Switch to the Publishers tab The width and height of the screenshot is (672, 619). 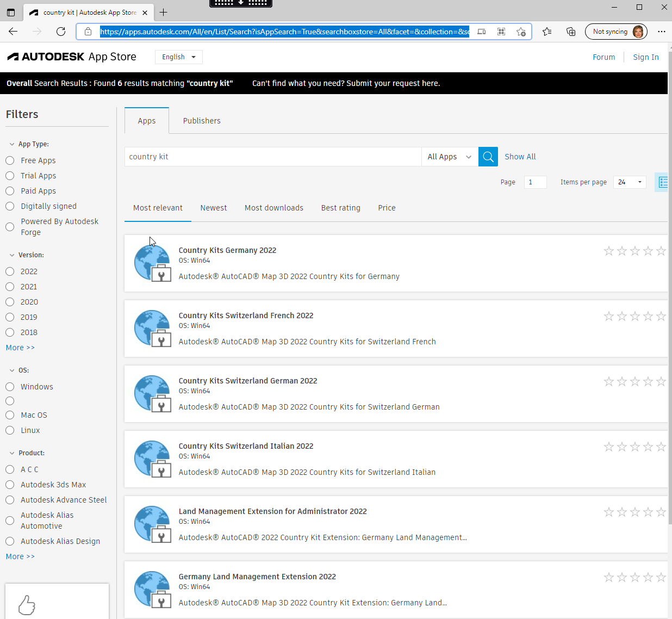click(x=202, y=121)
